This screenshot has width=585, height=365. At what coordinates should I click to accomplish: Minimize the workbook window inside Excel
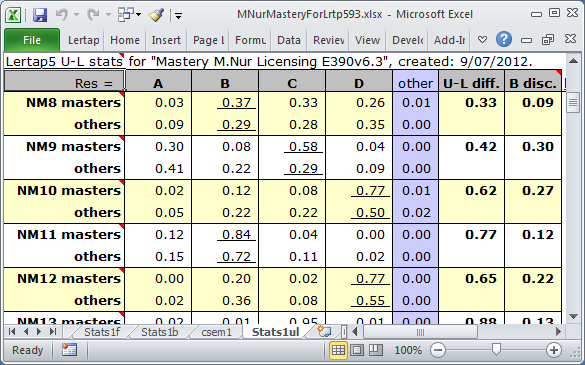526,40
